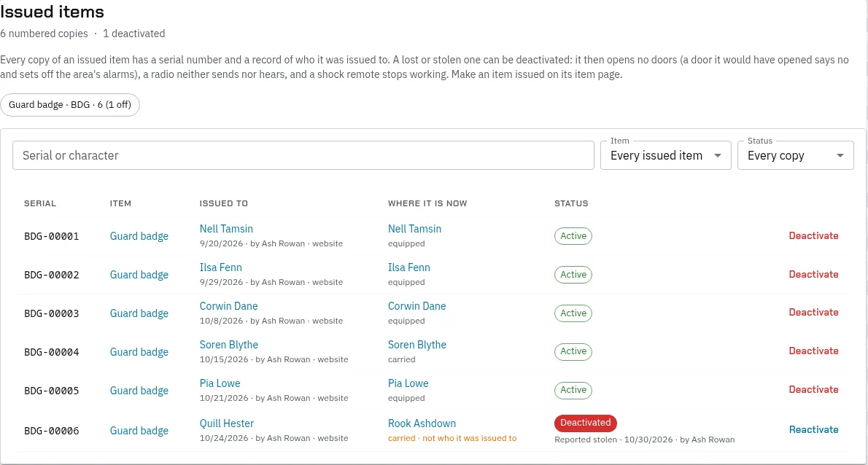Click serial number BDG-00001
This screenshot has height=465, width=868.
coord(52,236)
